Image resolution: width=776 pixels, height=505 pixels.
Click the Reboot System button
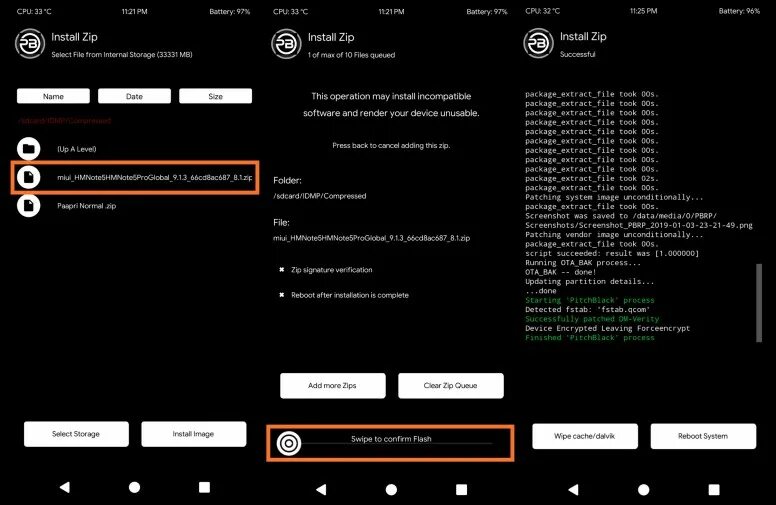click(703, 436)
